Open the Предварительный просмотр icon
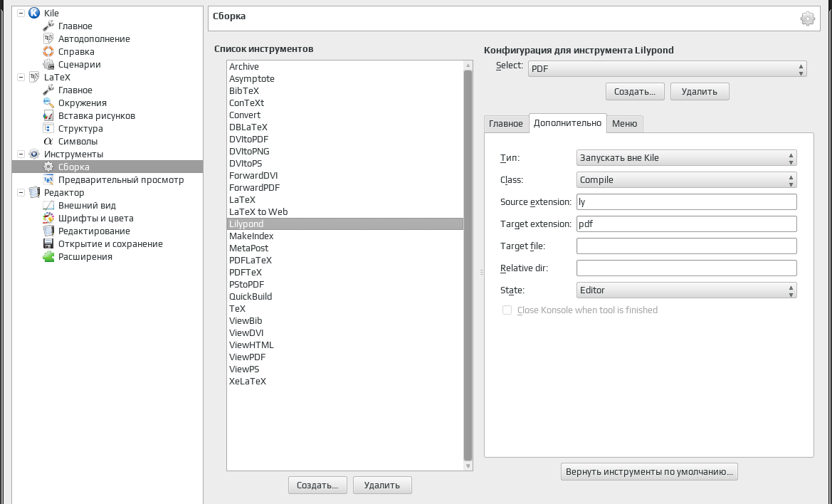Viewport: 832px width, 504px height. [x=48, y=179]
